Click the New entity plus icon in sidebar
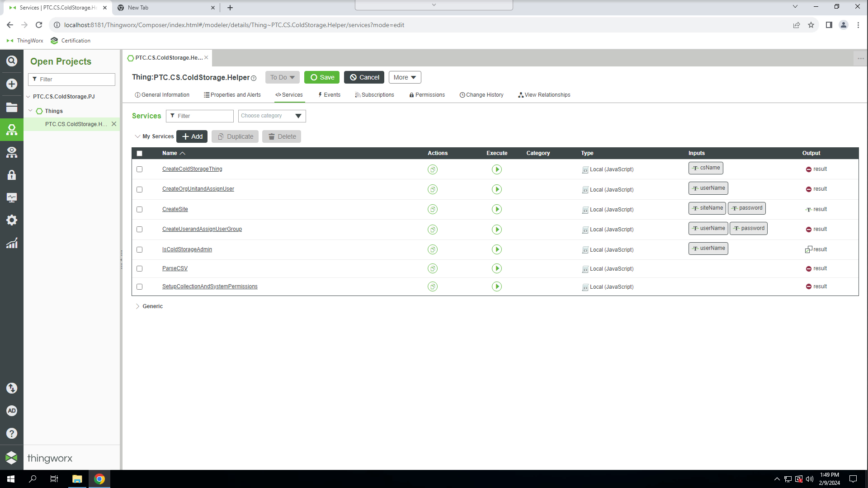Image resolution: width=868 pixels, height=488 pixels. pos(12,84)
